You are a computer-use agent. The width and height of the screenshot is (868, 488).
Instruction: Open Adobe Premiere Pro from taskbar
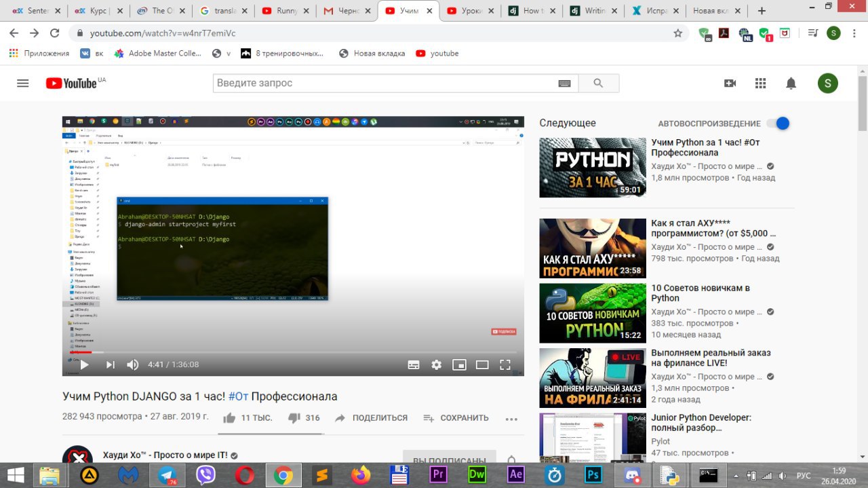[439, 474]
